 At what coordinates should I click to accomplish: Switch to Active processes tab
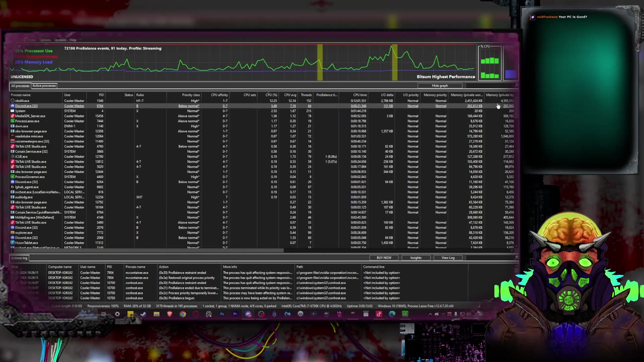[x=44, y=85]
